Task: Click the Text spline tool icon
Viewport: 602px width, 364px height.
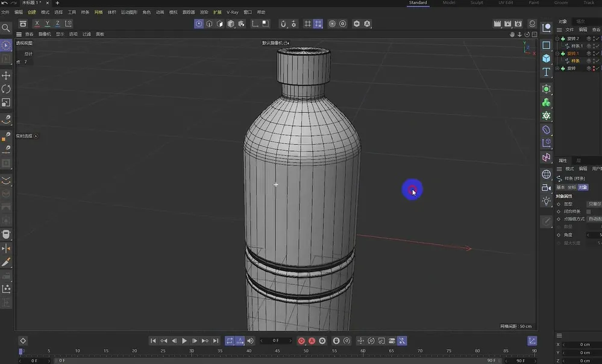Action: coord(546,72)
